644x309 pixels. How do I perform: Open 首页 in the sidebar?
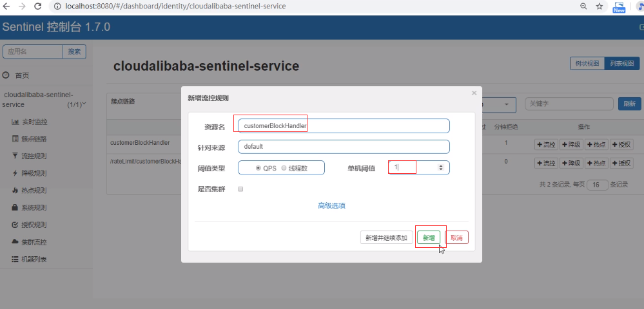click(x=22, y=75)
